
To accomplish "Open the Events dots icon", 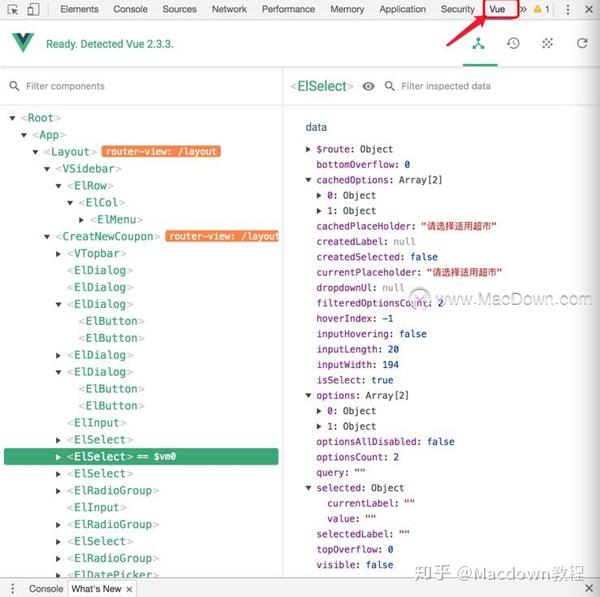I will pos(548,43).
